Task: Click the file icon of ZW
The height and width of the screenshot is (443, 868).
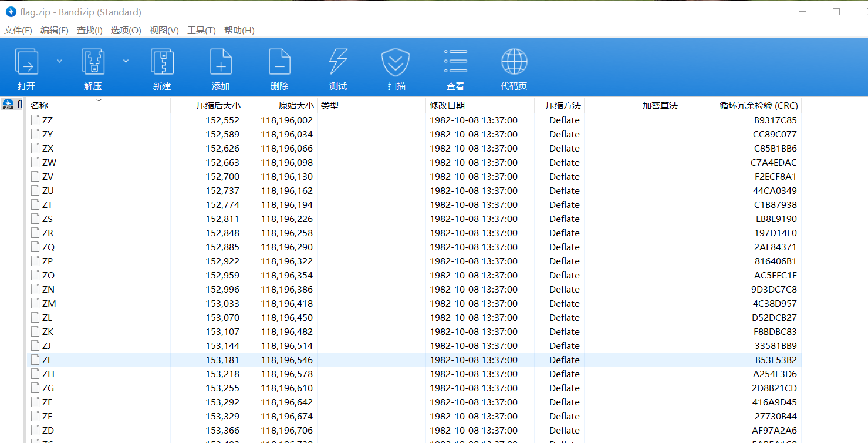Action: click(36, 162)
